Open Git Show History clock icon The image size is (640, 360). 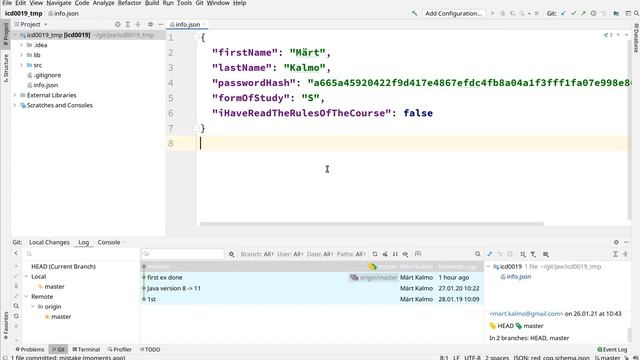click(x=593, y=13)
